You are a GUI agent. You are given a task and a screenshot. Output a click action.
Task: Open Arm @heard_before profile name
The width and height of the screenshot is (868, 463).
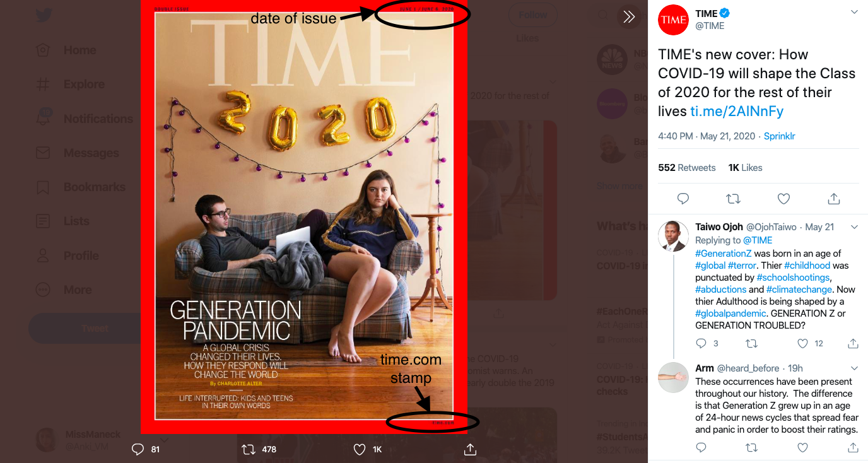tap(705, 368)
